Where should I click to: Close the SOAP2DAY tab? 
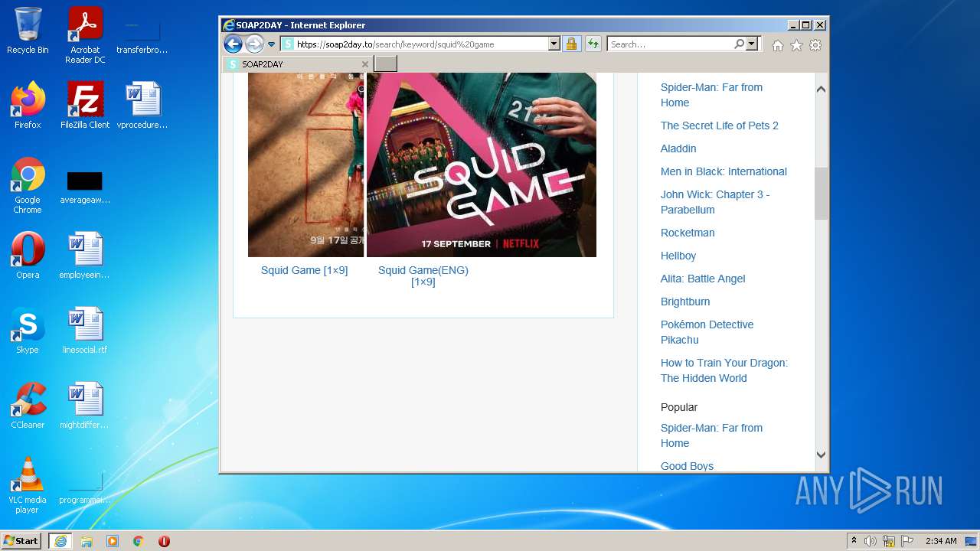364,64
